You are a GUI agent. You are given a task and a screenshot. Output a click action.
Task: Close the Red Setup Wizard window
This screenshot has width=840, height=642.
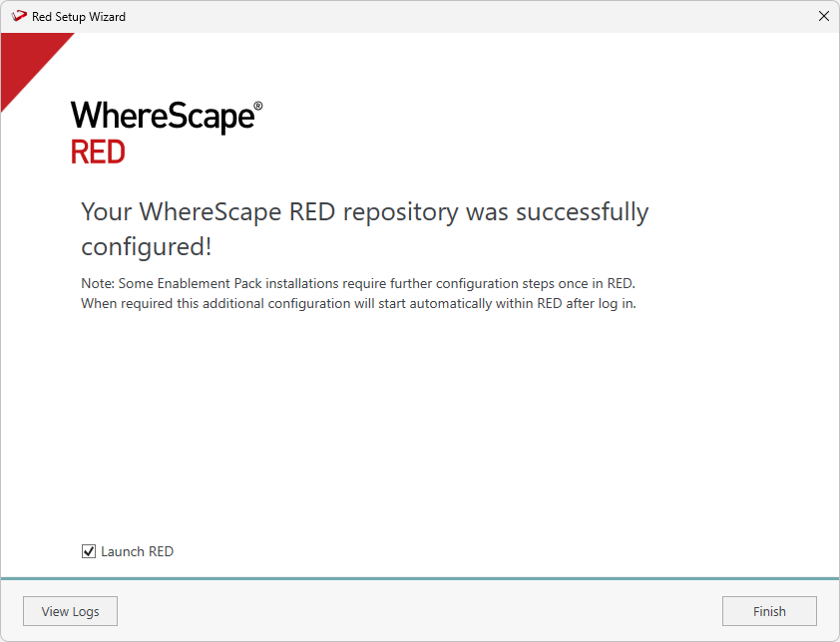coord(824,17)
